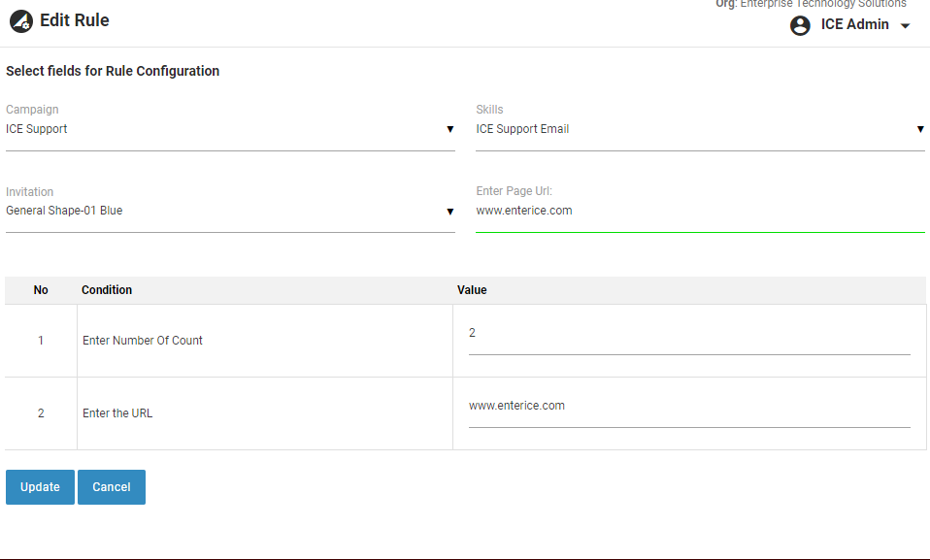Expand the ICE Admin account menu arrow
Viewport: 930px width, 560px height.
click(x=906, y=26)
